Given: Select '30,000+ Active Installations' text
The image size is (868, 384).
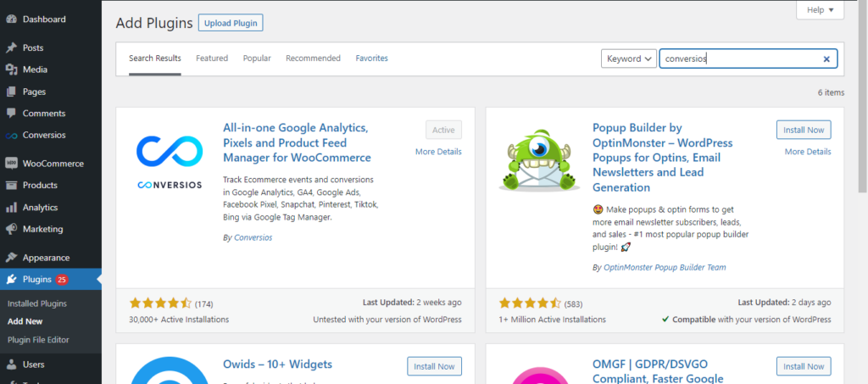Looking at the screenshot, I should (179, 320).
